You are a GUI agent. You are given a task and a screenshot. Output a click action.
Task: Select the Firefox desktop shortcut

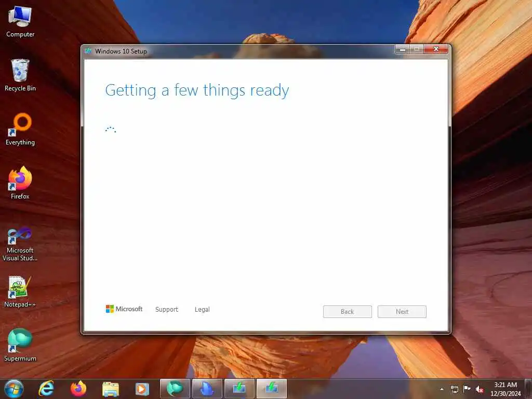(20, 183)
